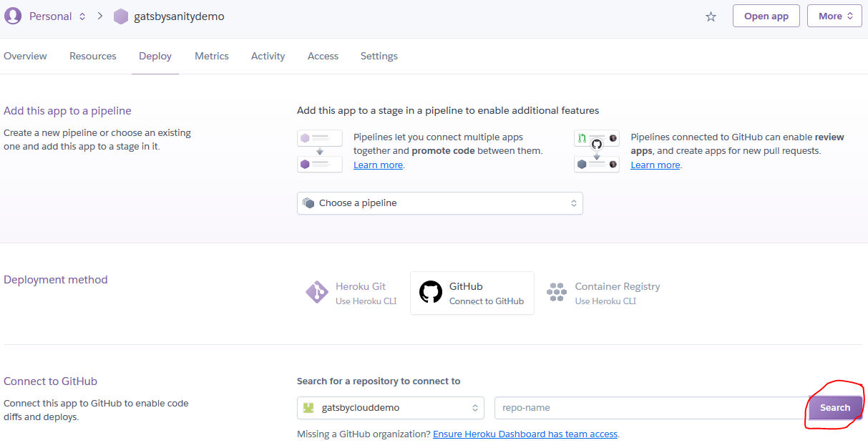
Task: Open the Access tab
Action: [x=323, y=56]
